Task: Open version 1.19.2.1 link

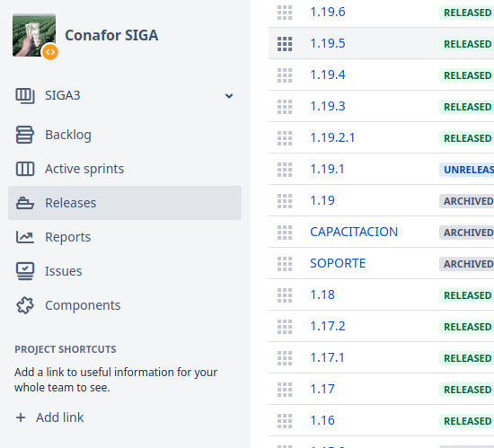Action: [332, 137]
